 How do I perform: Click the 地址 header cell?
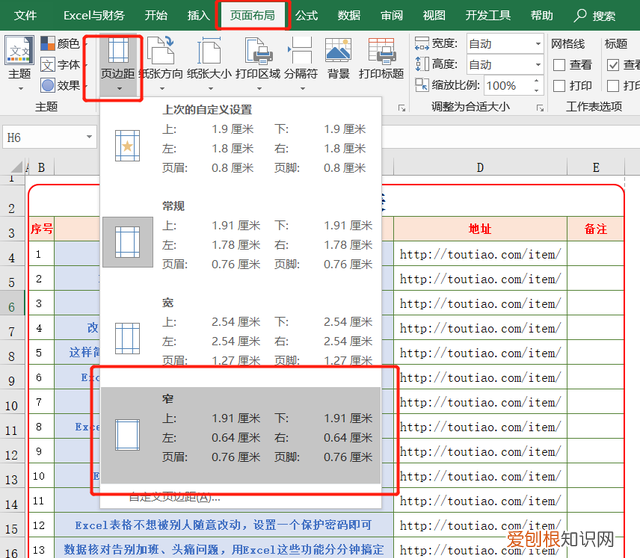point(480,229)
